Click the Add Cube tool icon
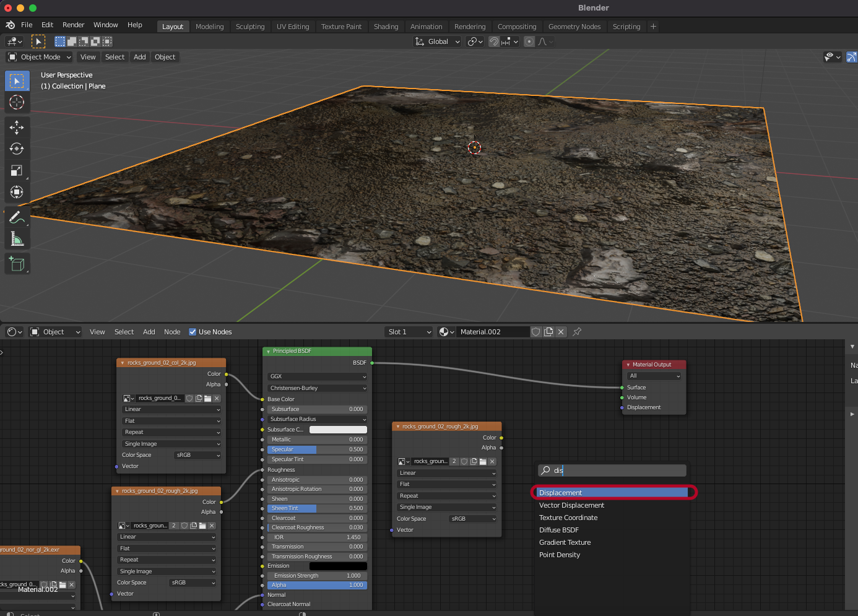This screenshot has width=858, height=616. click(x=17, y=264)
